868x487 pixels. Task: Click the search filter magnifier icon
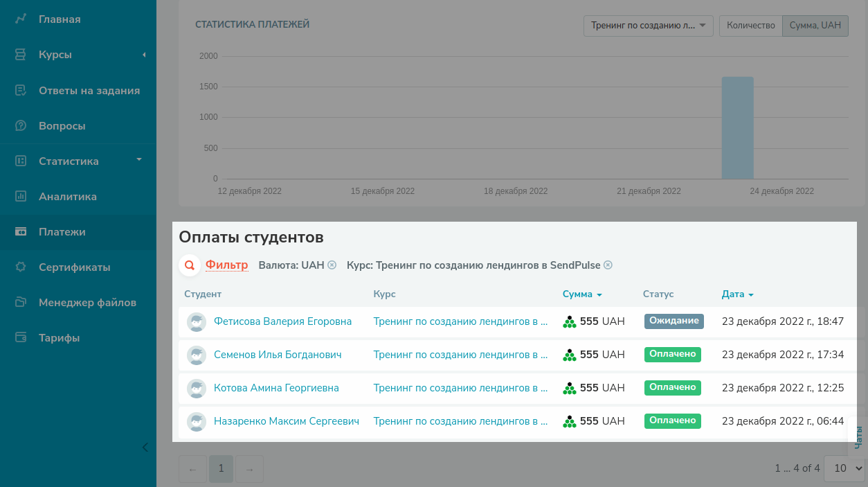(x=189, y=265)
